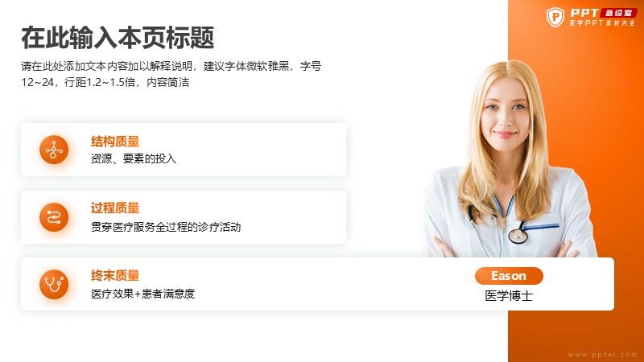
Task: Click the 医学博士 title text
Action: click(509, 296)
